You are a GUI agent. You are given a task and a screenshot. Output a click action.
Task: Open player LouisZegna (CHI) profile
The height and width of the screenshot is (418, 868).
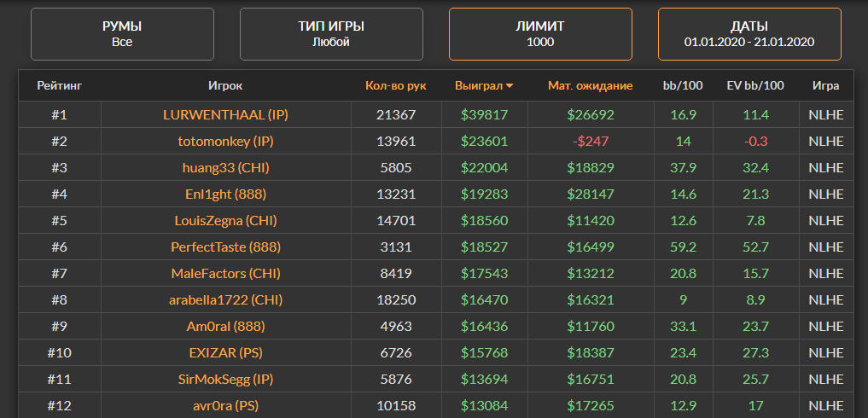point(226,221)
